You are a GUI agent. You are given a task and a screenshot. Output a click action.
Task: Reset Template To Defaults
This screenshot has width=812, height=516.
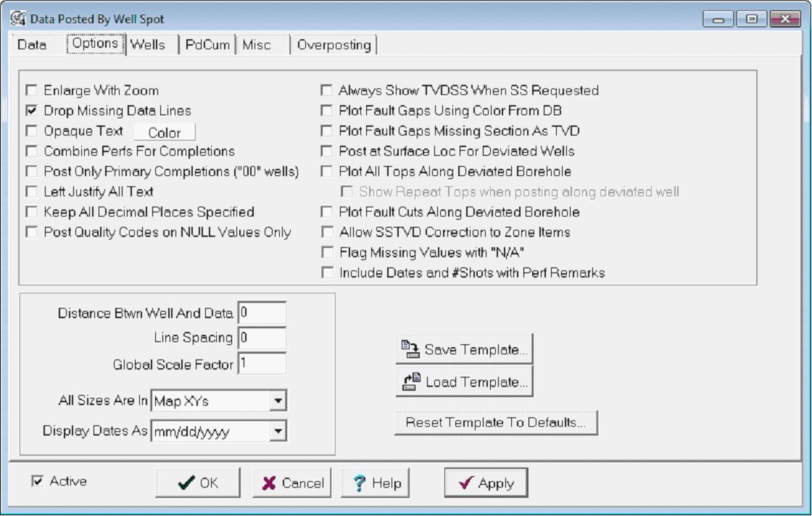pyautogui.click(x=496, y=423)
